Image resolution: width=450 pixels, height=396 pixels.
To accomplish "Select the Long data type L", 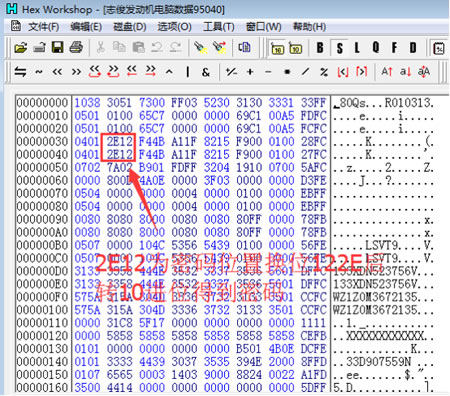I will (357, 48).
